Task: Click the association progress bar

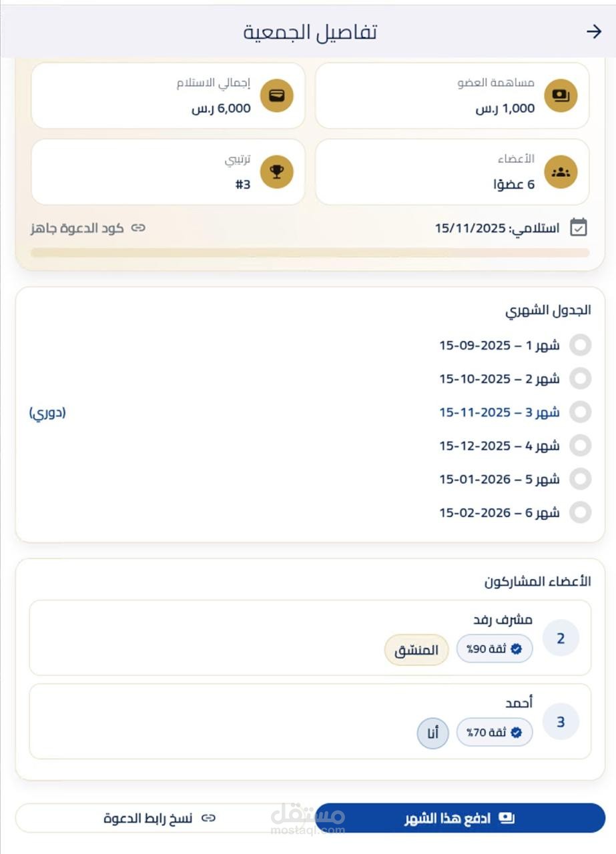Action: [x=310, y=253]
